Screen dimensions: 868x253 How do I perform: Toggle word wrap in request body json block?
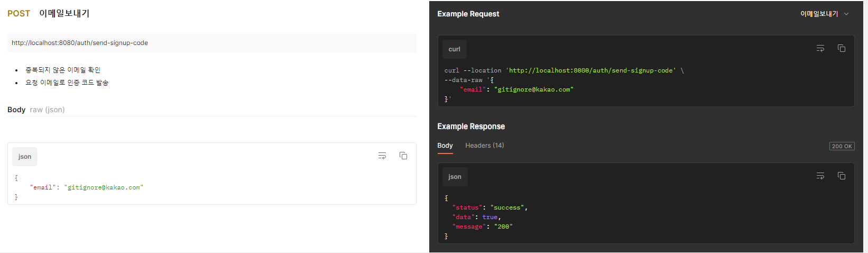(x=382, y=156)
